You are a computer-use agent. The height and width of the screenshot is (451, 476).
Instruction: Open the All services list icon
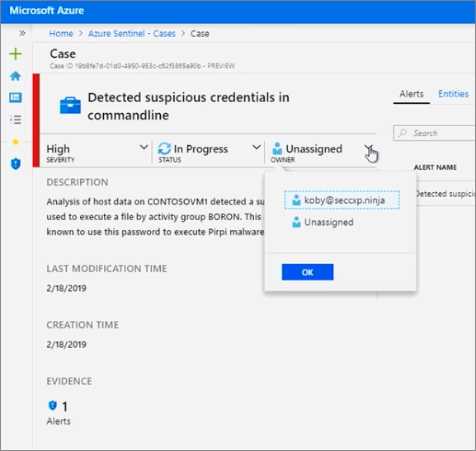click(16, 120)
